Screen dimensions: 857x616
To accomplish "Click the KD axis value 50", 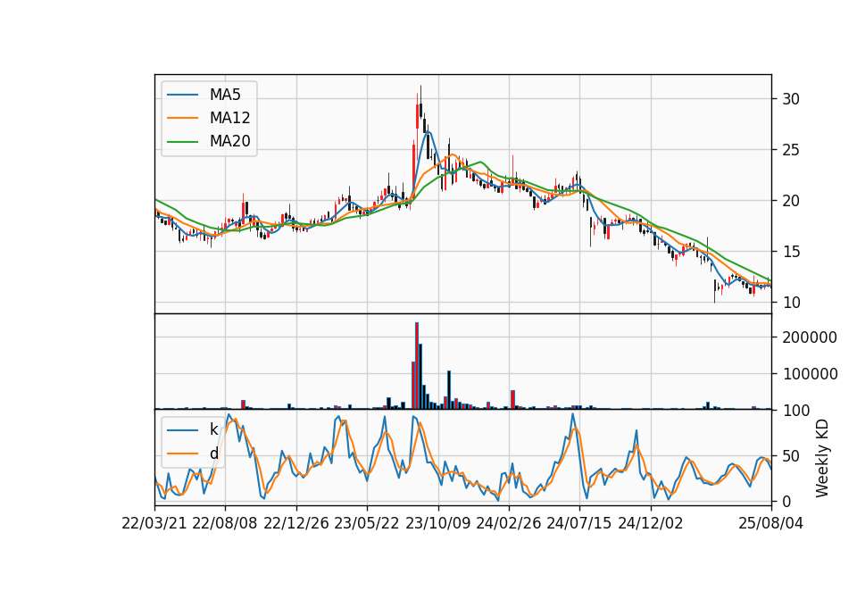I will click(791, 455).
